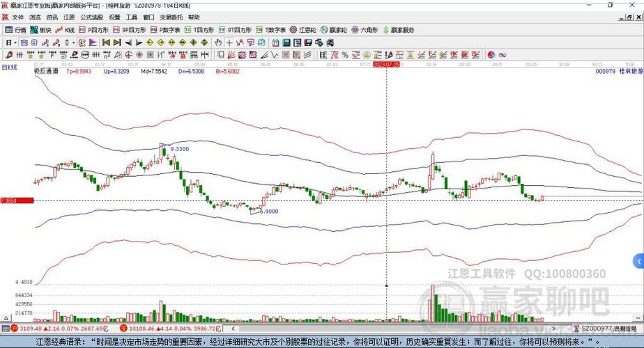Click the 6.9000 low price marker
This screenshot has height=348, width=644.
click(269, 211)
